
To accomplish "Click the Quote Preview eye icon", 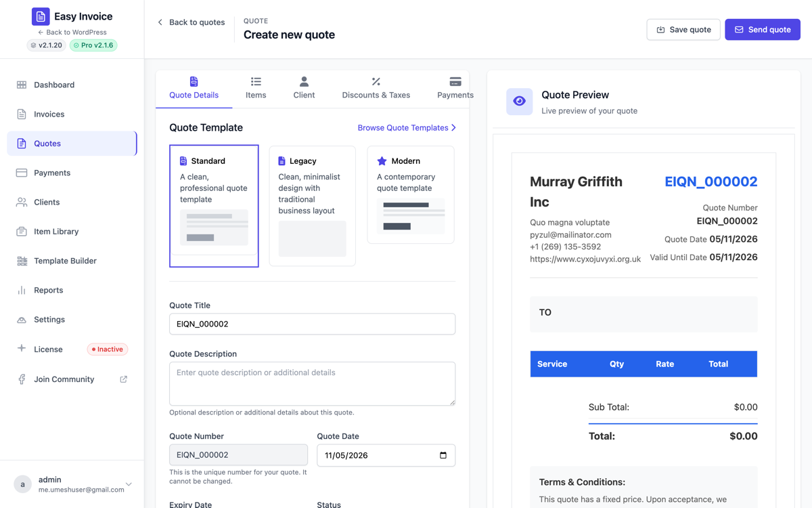I will pyautogui.click(x=519, y=102).
